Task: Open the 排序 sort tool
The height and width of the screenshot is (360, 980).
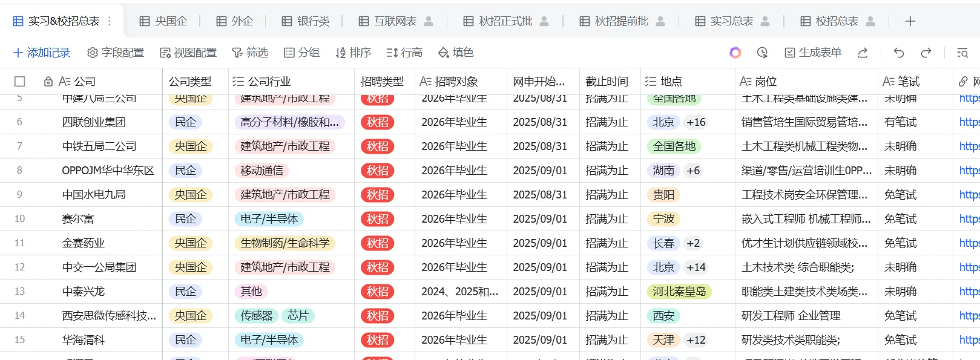Action: pyautogui.click(x=353, y=53)
